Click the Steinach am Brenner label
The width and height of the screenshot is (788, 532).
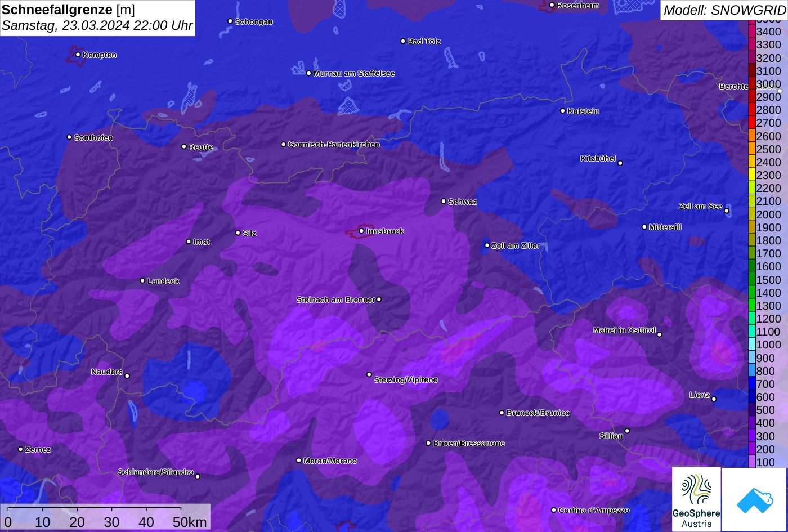[335, 300]
